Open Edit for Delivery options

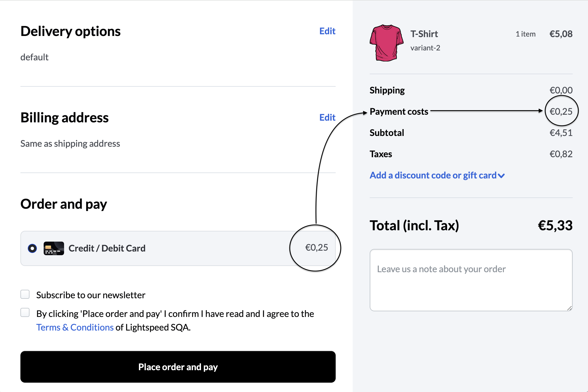pyautogui.click(x=327, y=31)
